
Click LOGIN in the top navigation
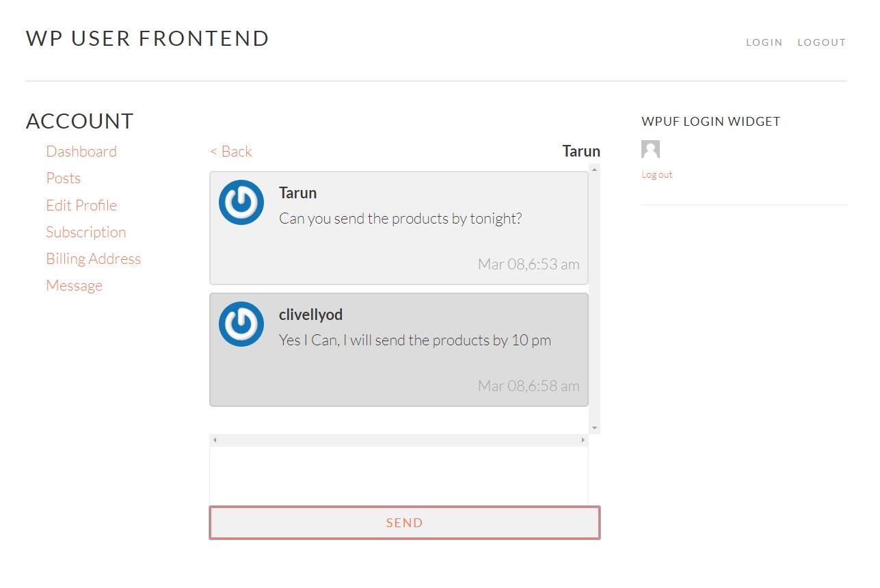764,42
